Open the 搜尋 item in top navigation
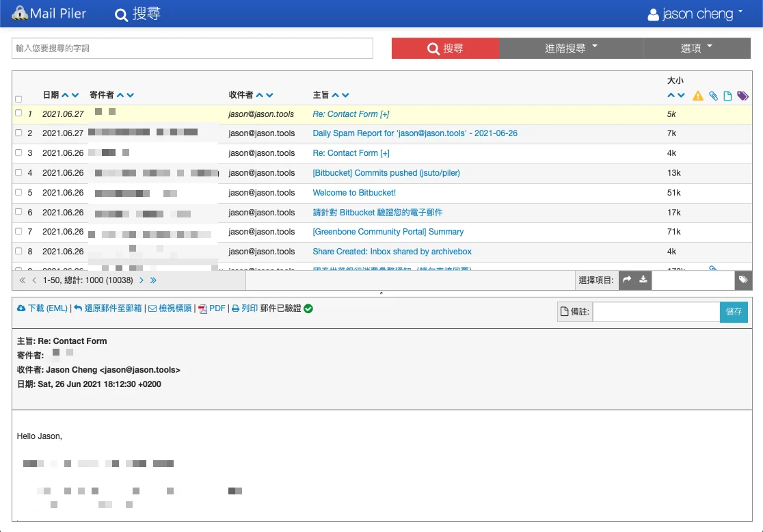 point(137,14)
